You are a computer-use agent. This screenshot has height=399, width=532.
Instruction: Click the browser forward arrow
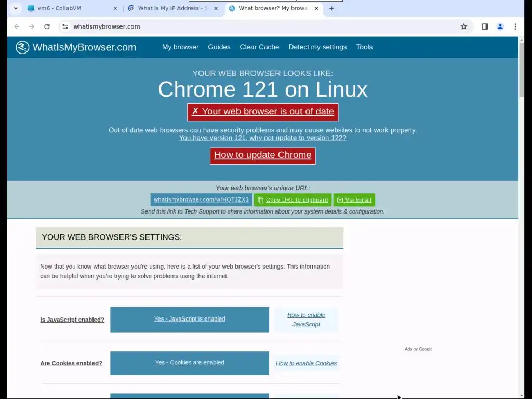[x=32, y=26]
